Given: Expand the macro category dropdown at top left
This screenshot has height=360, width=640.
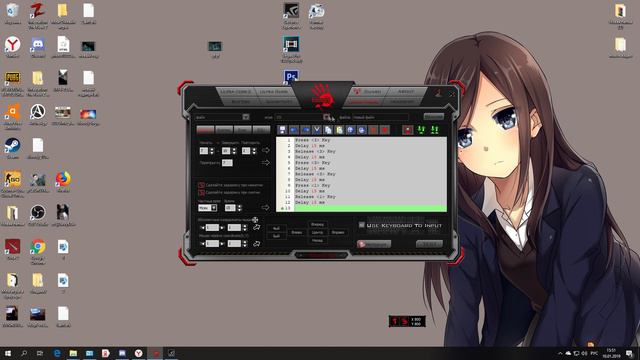Looking at the screenshot, I should pos(246,117).
